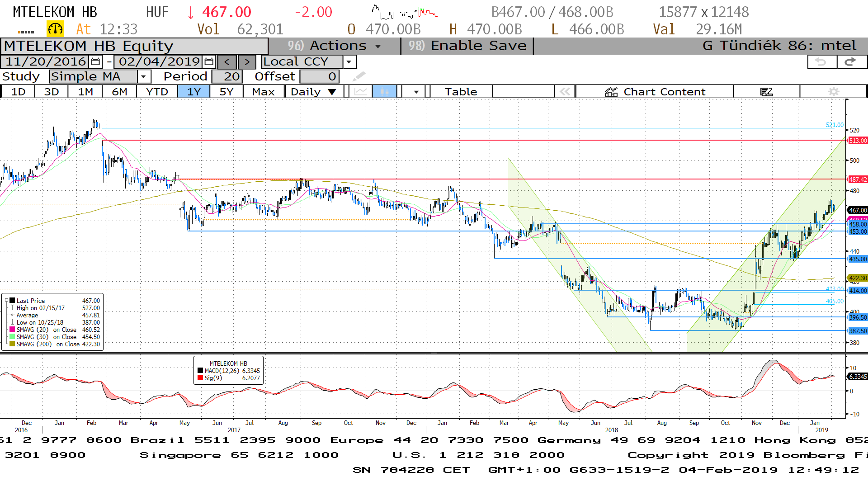Viewport: 868px width, 486px height.
Task: Open the Simple MA study dropdown
Action: [143, 76]
